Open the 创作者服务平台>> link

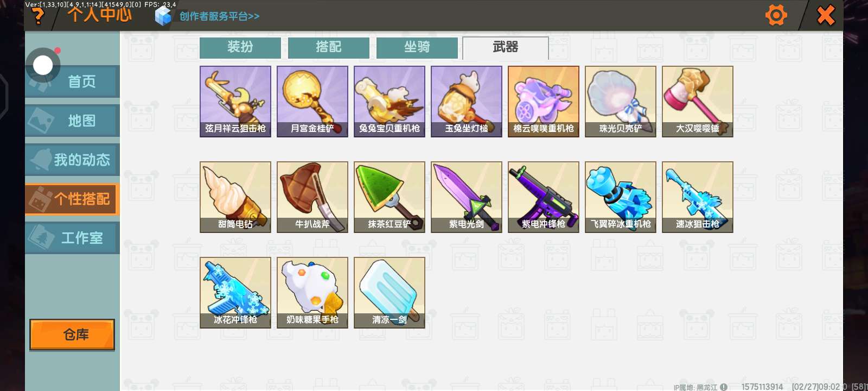pyautogui.click(x=219, y=16)
